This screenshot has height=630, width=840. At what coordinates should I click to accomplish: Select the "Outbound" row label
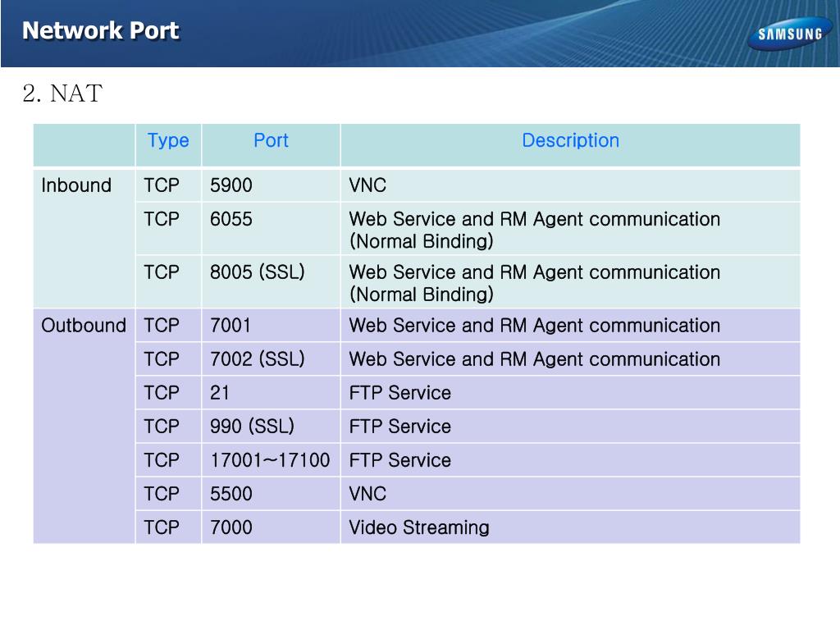pos(84,326)
